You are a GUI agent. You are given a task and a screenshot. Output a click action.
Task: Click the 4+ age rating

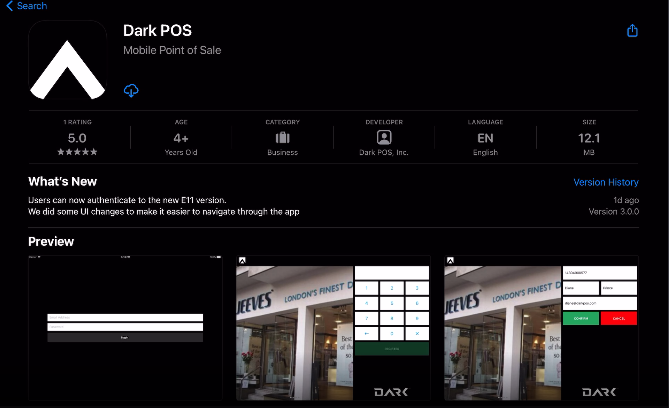(181, 138)
